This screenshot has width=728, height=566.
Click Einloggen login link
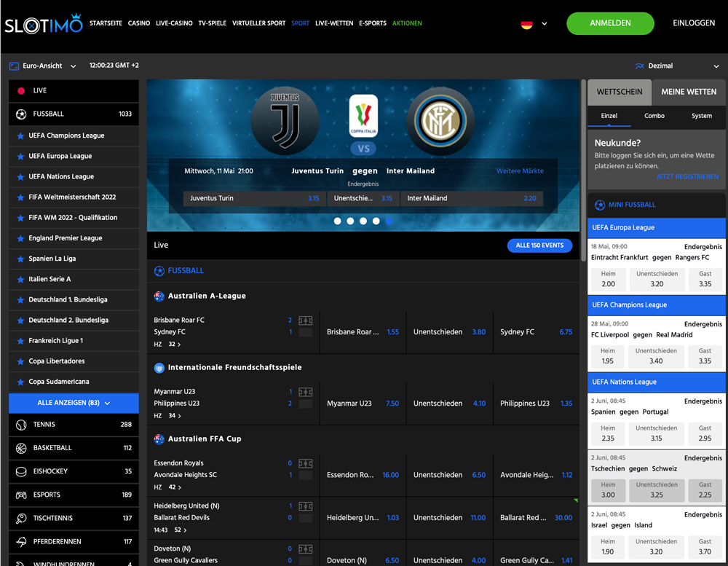(694, 23)
